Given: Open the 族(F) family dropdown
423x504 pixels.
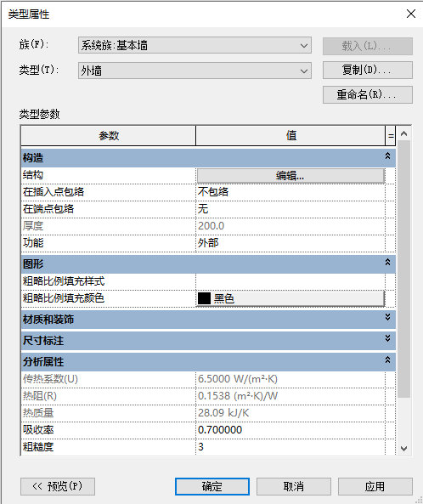Looking at the screenshot, I should pyautogui.click(x=195, y=45).
